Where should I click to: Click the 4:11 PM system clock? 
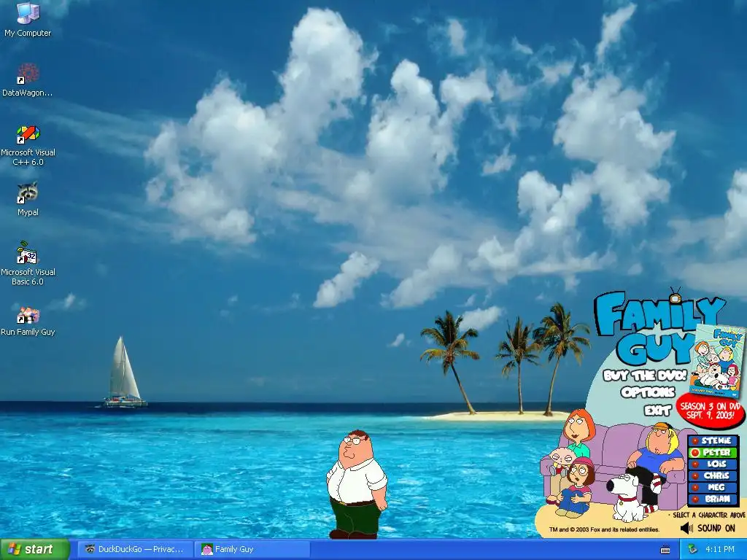click(720, 550)
